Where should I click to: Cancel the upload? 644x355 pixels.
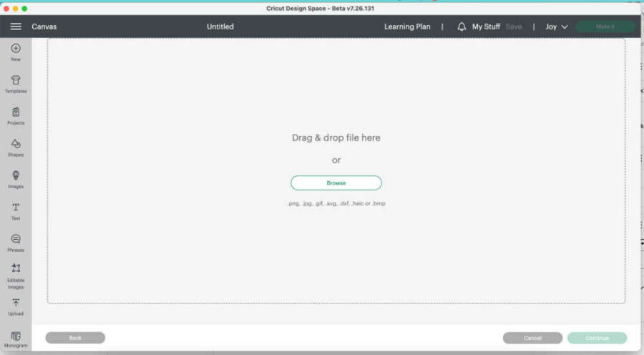pos(532,338)
